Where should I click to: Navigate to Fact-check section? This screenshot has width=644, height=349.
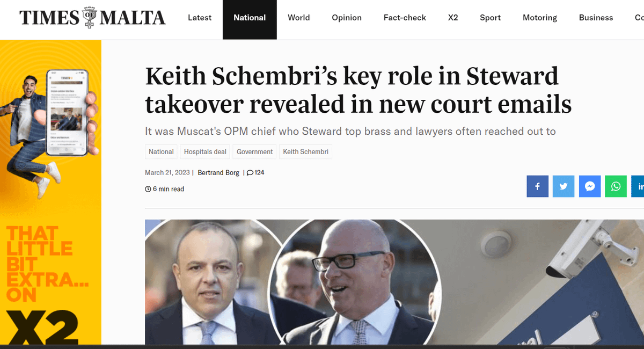coord(405,18)
